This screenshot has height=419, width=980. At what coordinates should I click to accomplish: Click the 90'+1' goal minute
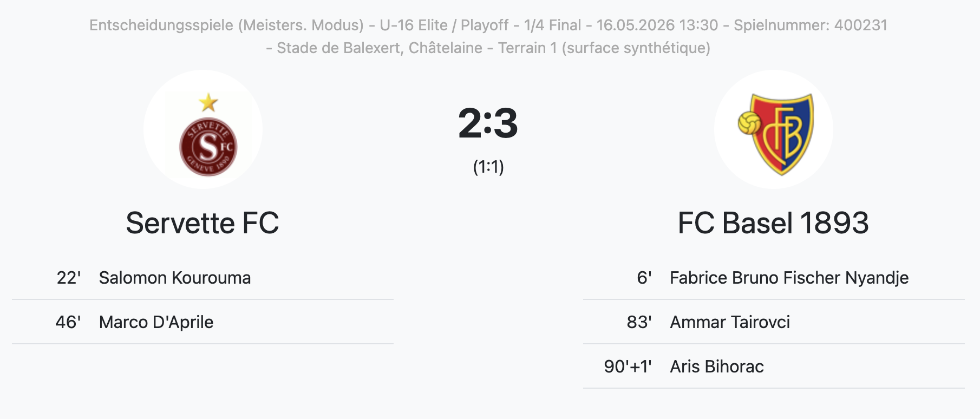point(628,366)
